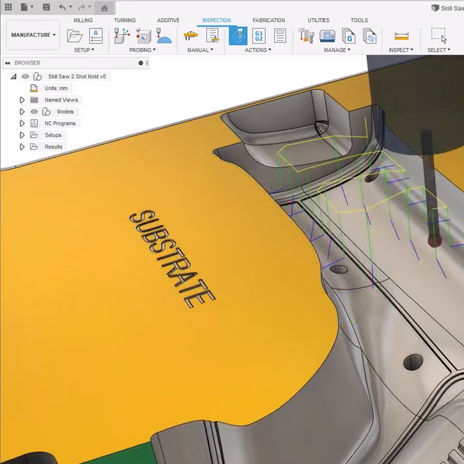Open the Manual dropdown menu
The image size is (464, 464).
click(x=200, y=50)
